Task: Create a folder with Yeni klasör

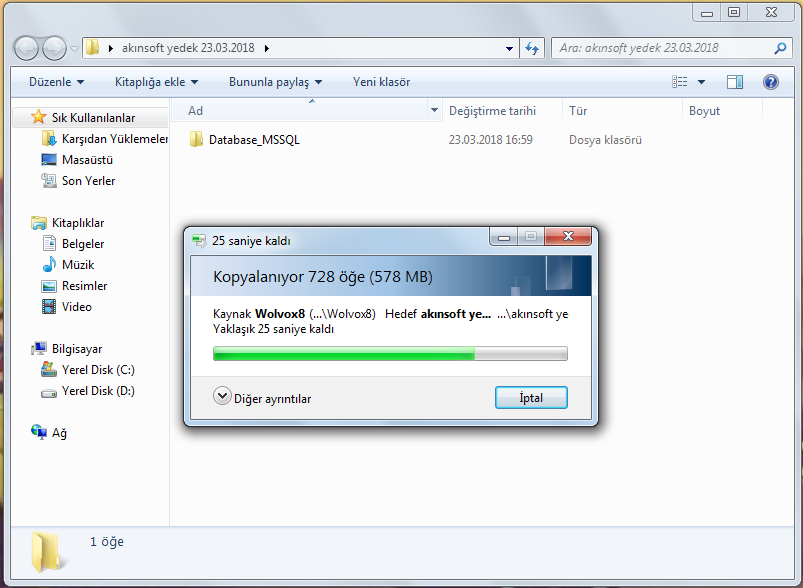Action: 382,82
